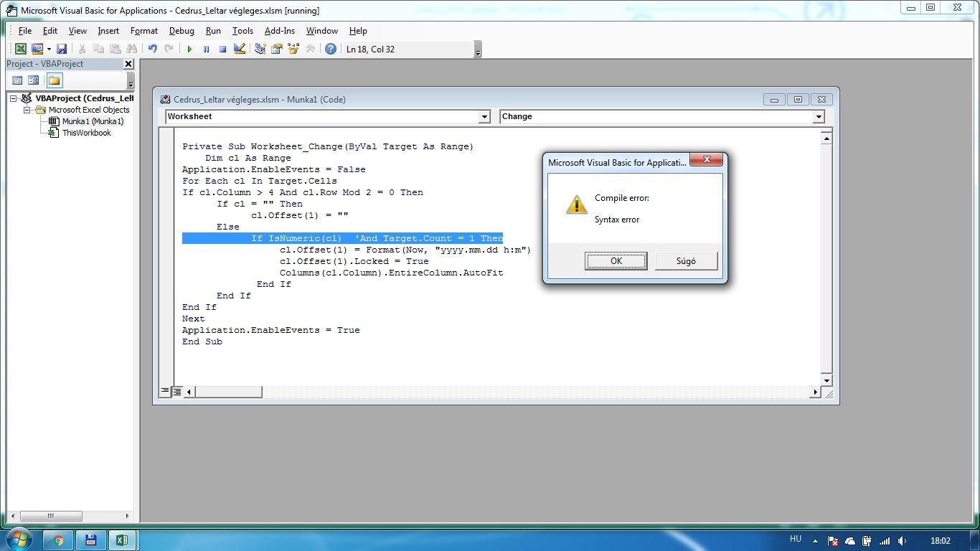The image size is (980, 551).
Task: Open Chrome from the taskbar
Action: [58, 540]
